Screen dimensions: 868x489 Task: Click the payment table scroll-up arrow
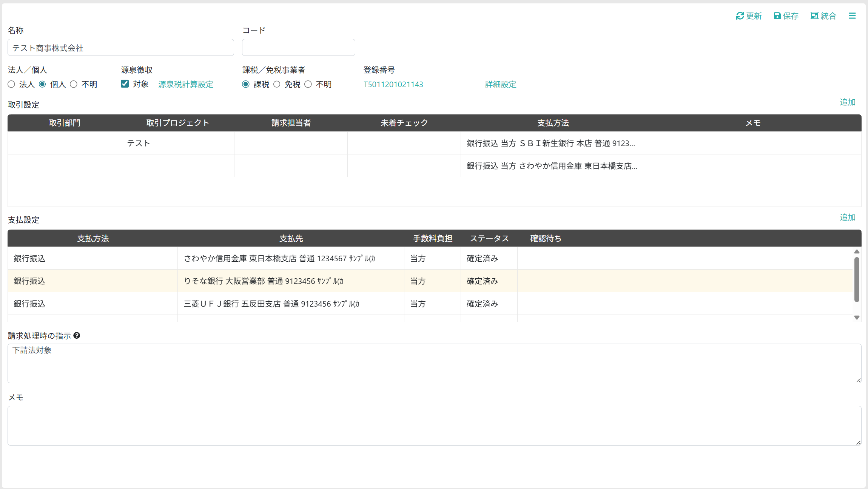857,251
